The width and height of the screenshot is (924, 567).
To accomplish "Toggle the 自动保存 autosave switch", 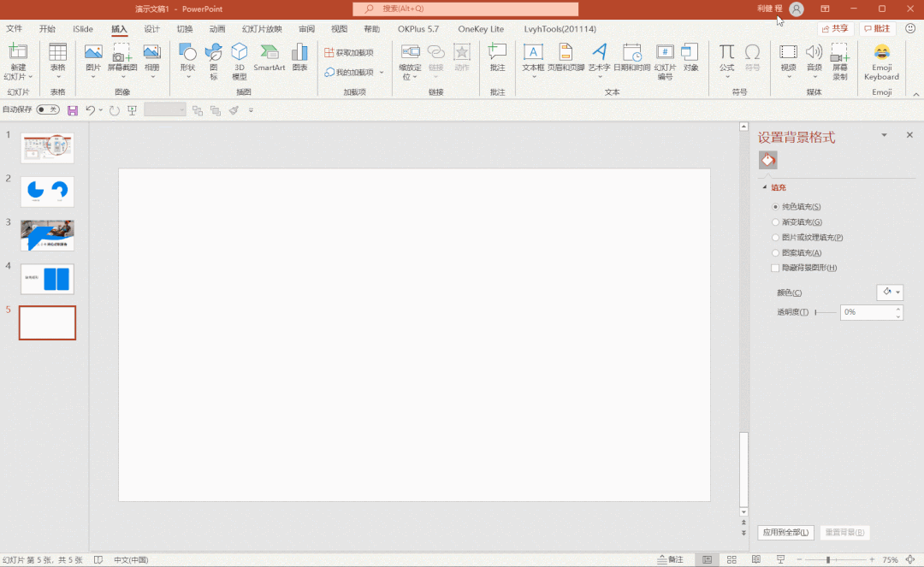I will click(x=48, y=109).
